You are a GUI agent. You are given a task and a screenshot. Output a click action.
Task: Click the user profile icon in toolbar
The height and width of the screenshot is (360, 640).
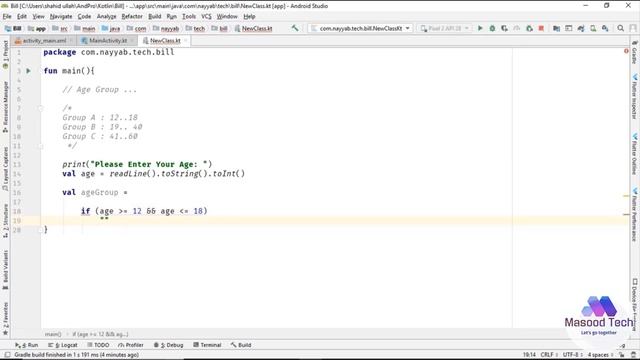tap(633, 28)
